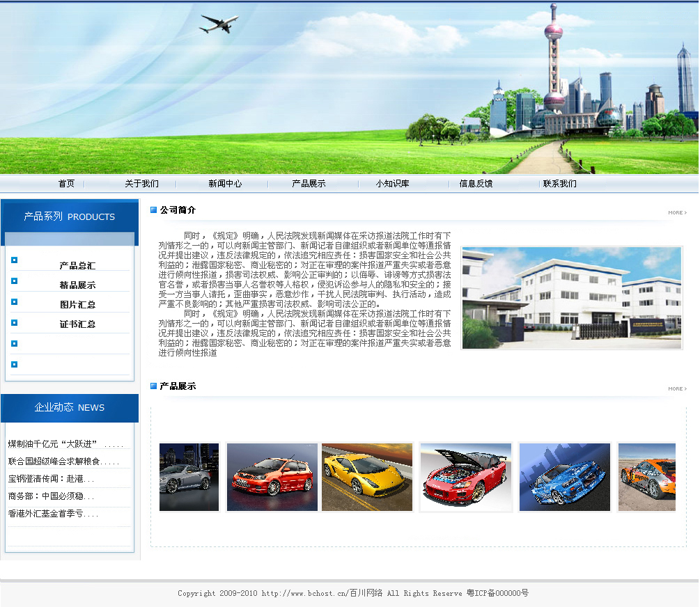Open 证书汇总 sidebar category link
Viewport: 700px width, 607px height.
tap(77, 324)
